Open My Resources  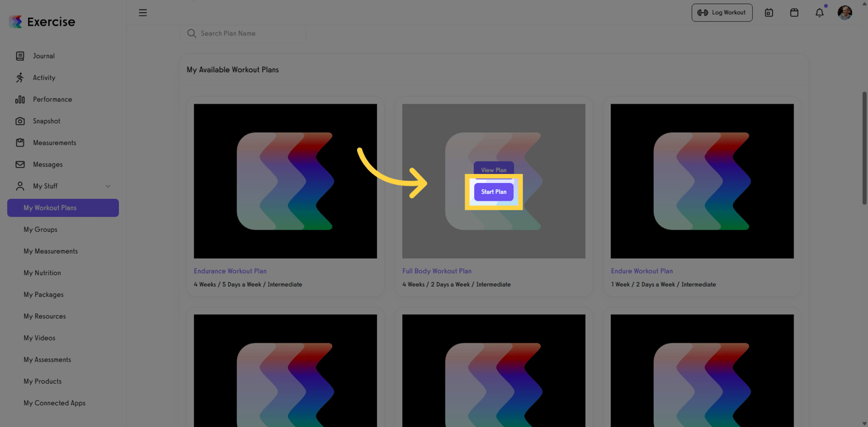(x=45, y=316)
